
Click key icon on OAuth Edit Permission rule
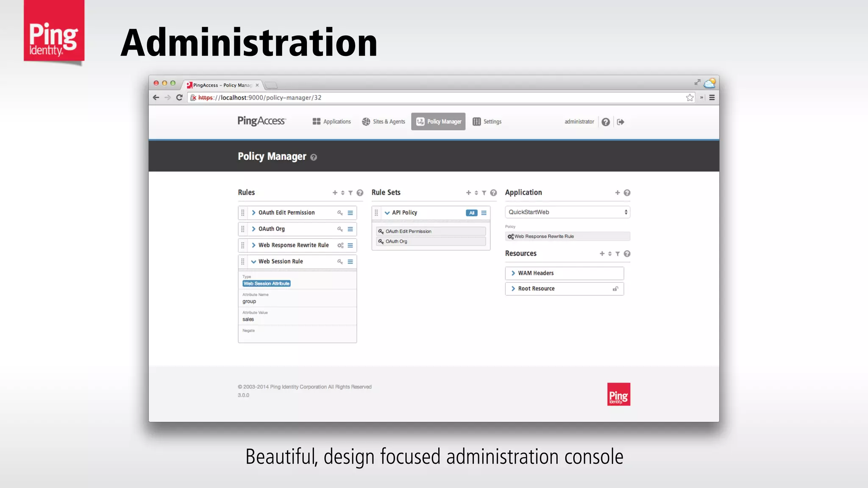[x=340, y=213]
